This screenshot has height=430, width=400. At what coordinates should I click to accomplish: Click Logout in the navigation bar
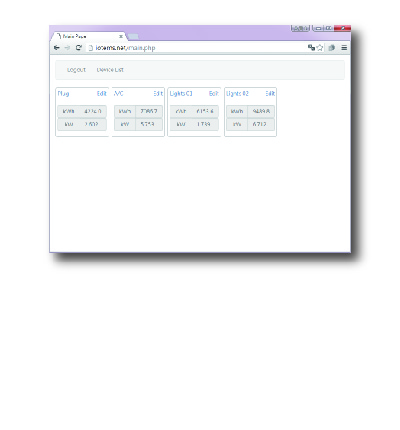coord(76,70)
